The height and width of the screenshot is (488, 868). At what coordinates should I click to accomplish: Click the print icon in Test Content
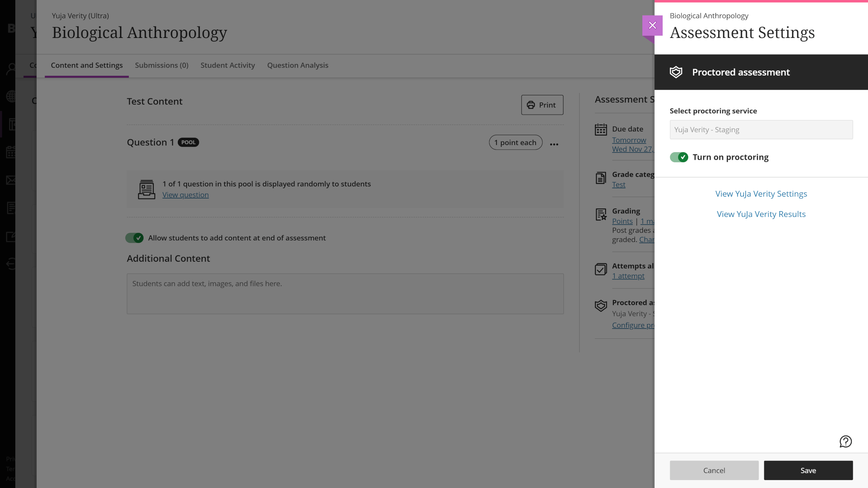point(531,104)
